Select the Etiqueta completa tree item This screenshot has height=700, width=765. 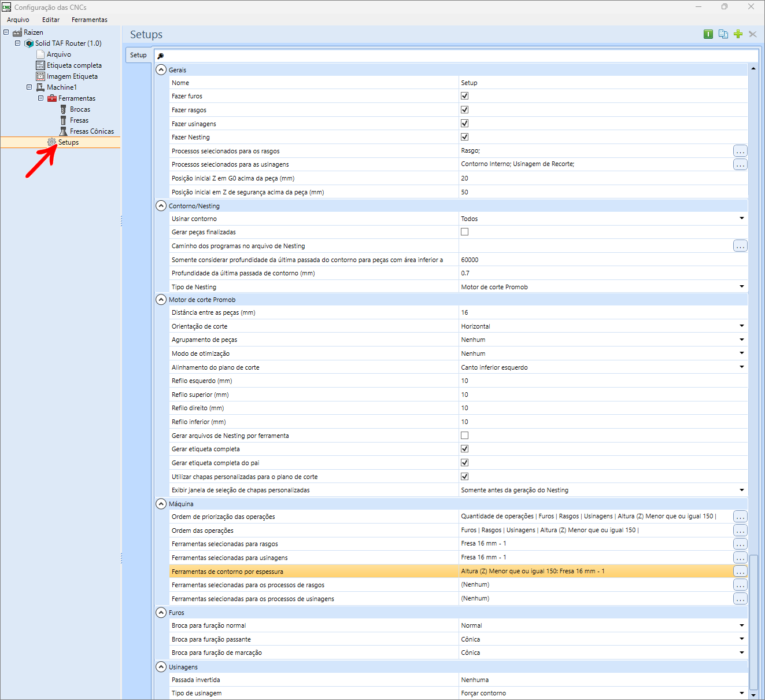[x=74, y=65]
